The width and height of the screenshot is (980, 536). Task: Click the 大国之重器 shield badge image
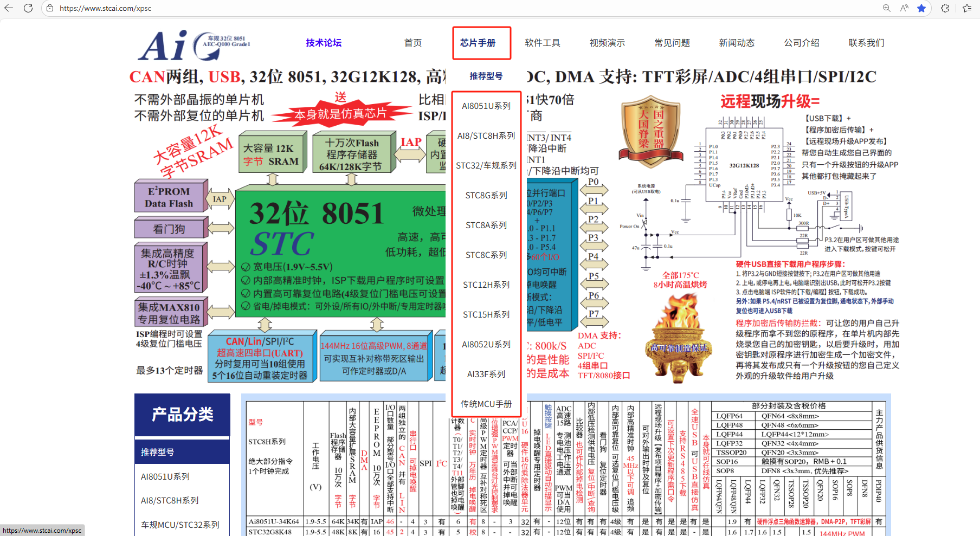coord(650,132)
